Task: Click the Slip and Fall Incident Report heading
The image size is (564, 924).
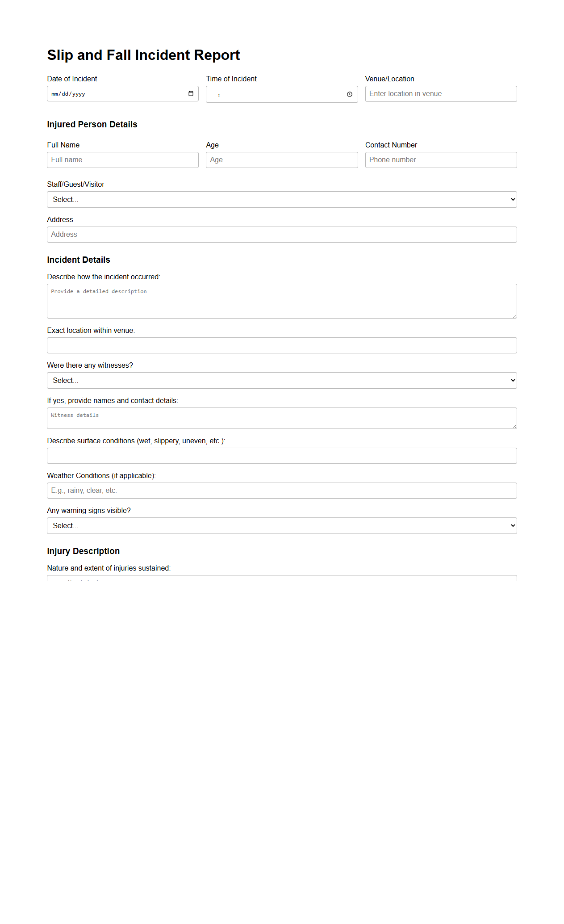Action: (x=143, y=55)
